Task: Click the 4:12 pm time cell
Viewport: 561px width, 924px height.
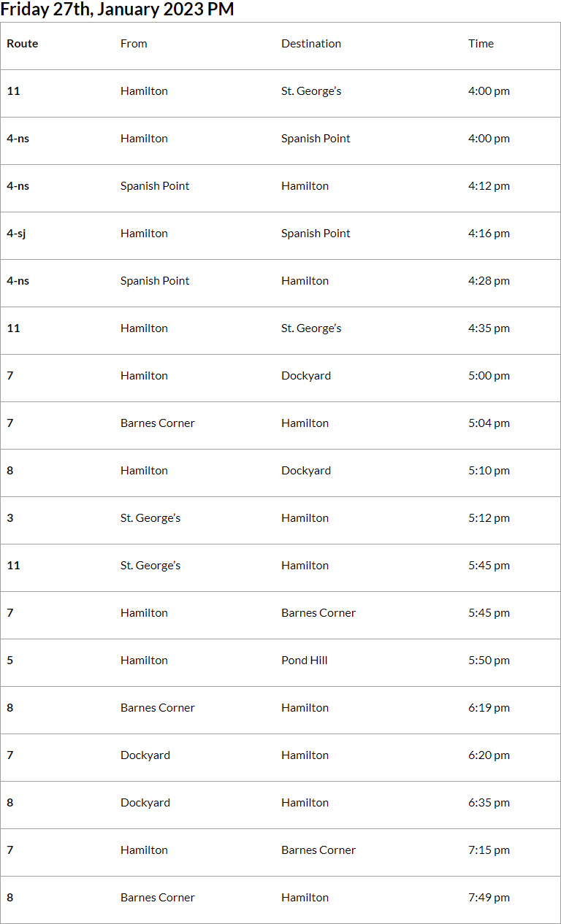Action: [x=489, y=186]
